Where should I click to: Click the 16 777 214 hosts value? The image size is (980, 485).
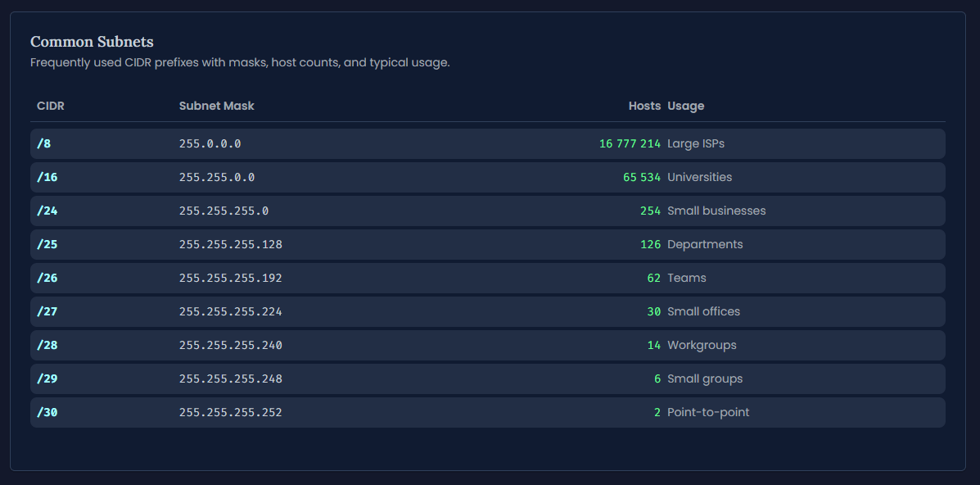630,143
